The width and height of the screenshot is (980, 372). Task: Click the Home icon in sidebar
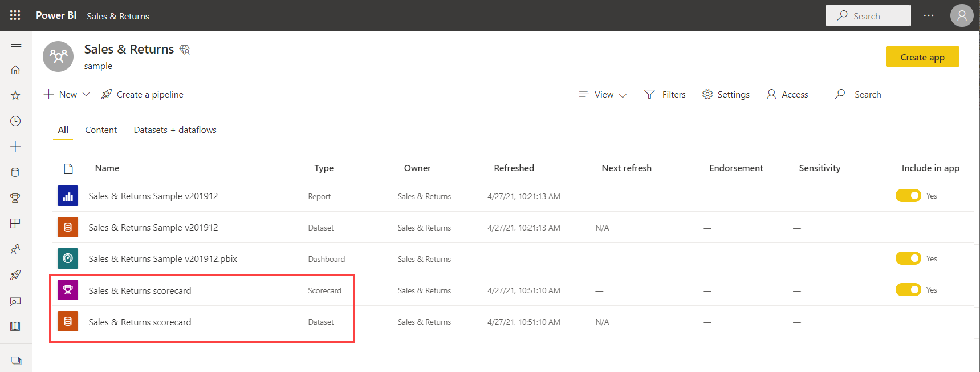click(x=15, y=70)
